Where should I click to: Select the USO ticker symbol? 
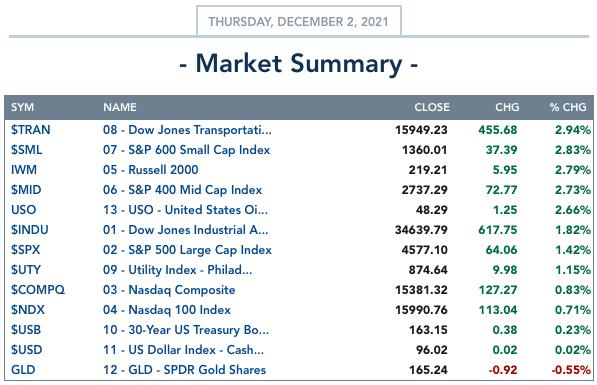[x=23, y=210]
